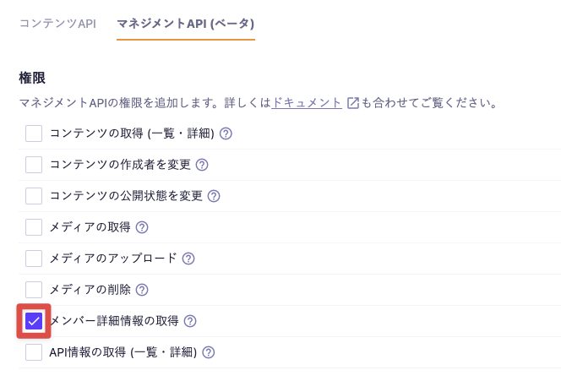
Task: Enable コンテンツの取得 (一覧・詳細) checkbox
Action: [x=34, y=133]
